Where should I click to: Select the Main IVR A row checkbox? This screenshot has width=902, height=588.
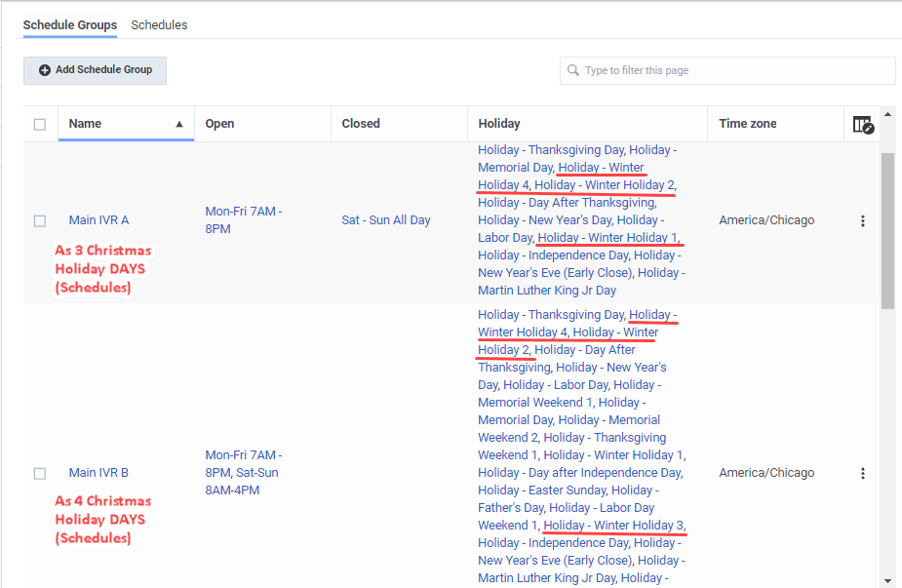coord(40,221)
